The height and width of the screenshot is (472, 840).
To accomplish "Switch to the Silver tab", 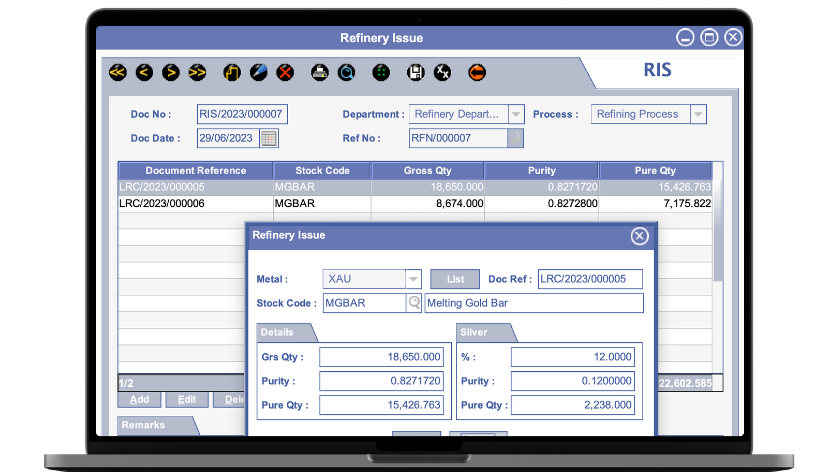I will coord(480,332).
